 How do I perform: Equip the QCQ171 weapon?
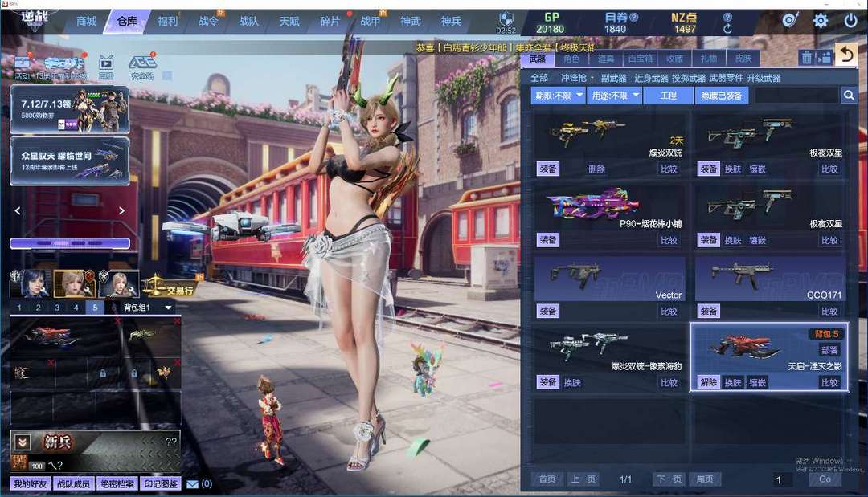click(x=709, y=312)
